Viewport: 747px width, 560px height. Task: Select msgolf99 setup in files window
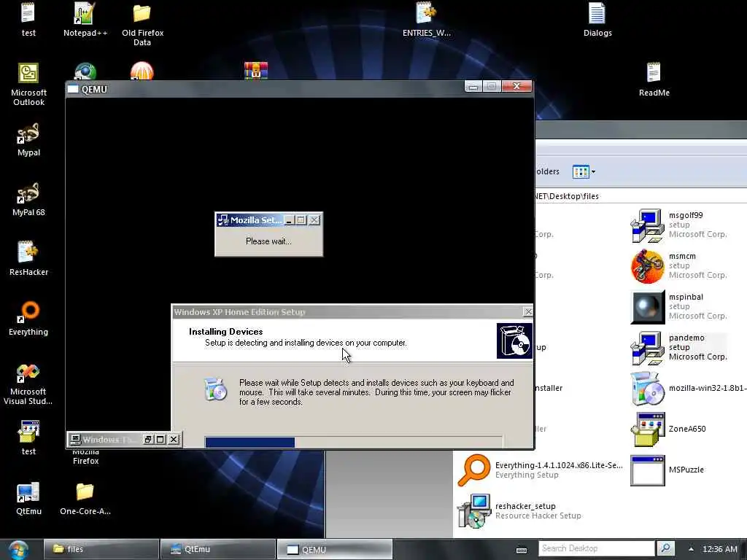(x=679, y=225)
